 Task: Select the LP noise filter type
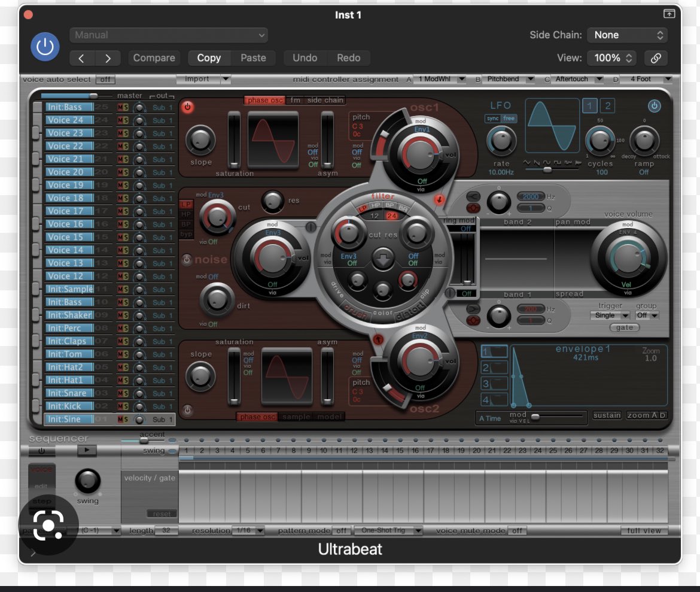[x=185, y=204]
